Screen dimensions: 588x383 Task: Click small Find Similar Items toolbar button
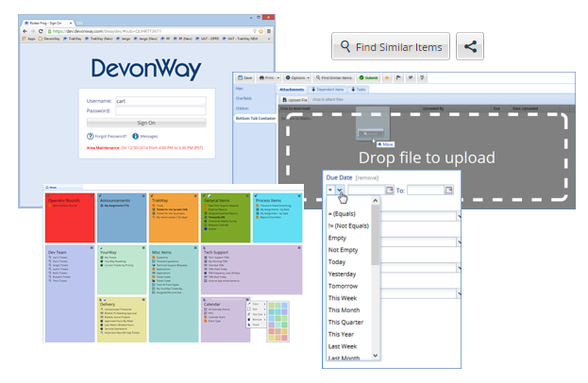pyautogui.click(x=334, y=78)
